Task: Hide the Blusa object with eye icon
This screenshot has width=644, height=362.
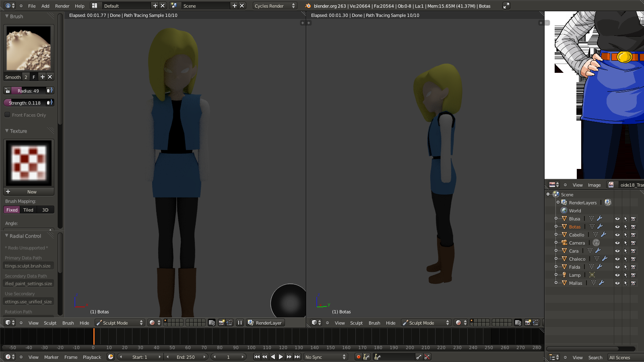Action: [x=617, y=219]
